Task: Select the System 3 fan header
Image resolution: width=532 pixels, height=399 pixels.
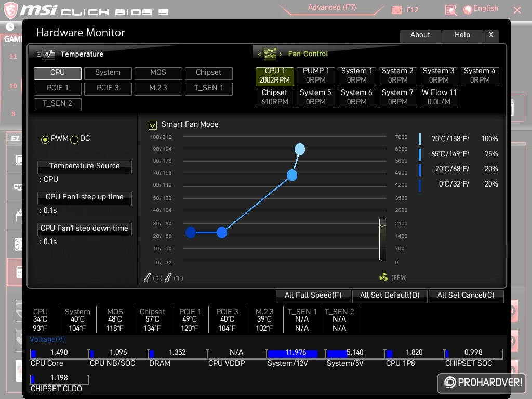Action: click(x=438, y=76)
